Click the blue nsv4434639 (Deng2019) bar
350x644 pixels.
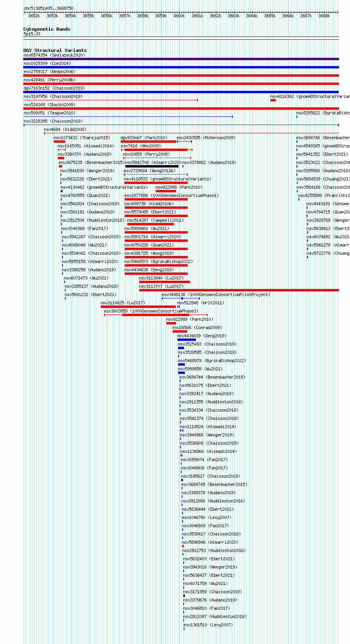[x=186, y=340]
